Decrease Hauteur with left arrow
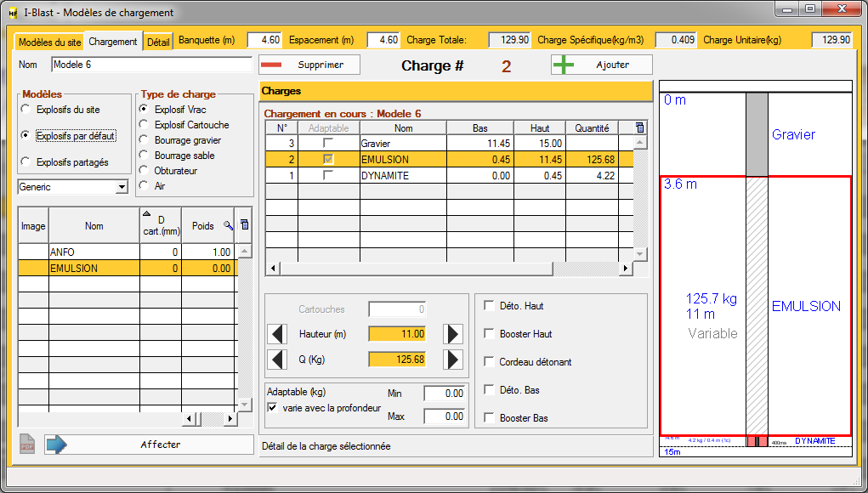Screen dimensions: 868x493 [x=277, y=334]
